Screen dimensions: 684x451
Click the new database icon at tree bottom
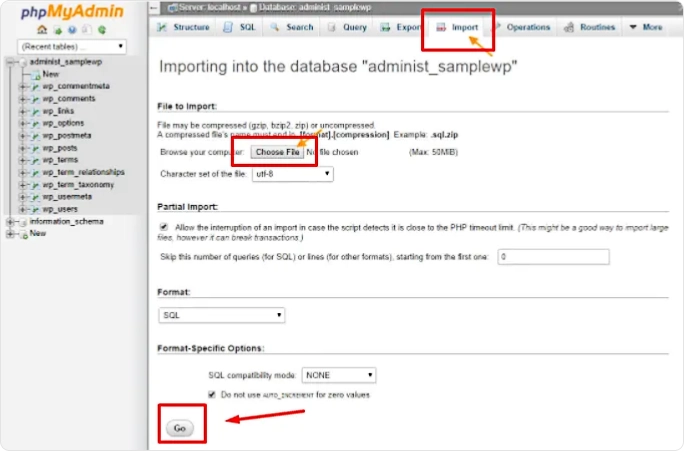[24, 234]
